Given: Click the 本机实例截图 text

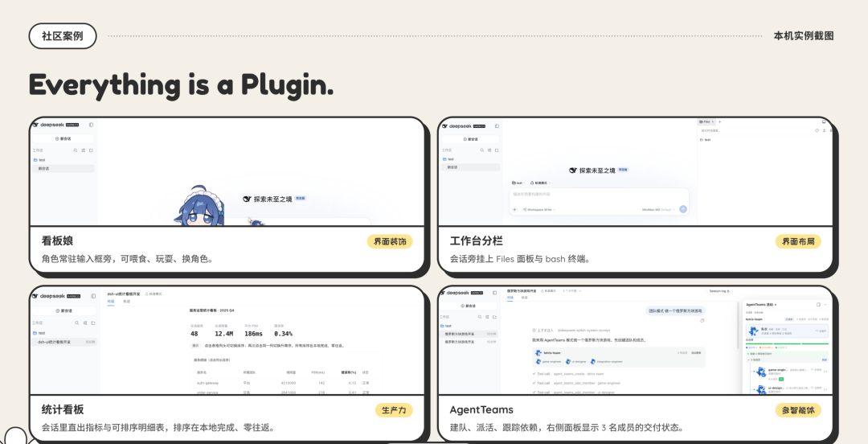Looking at the screenshot, I should pyautogui.click(x=803, y=36).
